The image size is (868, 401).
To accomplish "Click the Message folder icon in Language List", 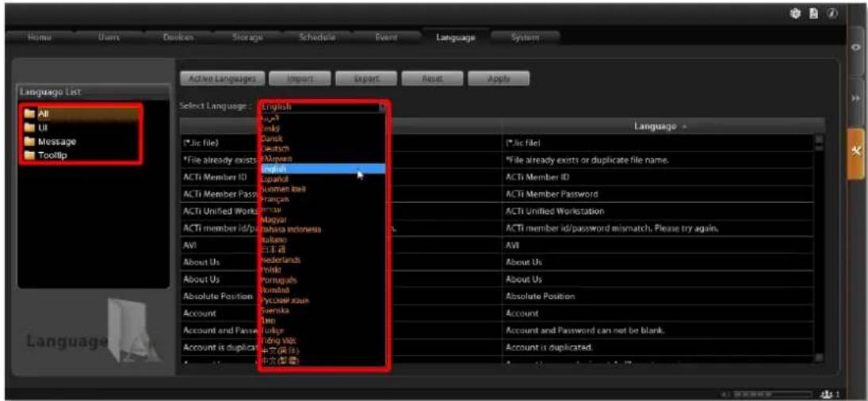I will click(29, 142).
